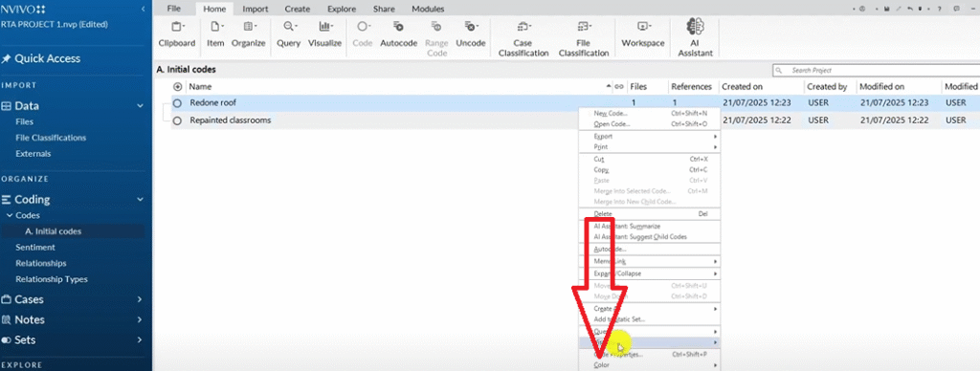Viewport: 980px width, 371px height.
Task: Open File Classifications in sidebar
Action: tap(51, 138)
